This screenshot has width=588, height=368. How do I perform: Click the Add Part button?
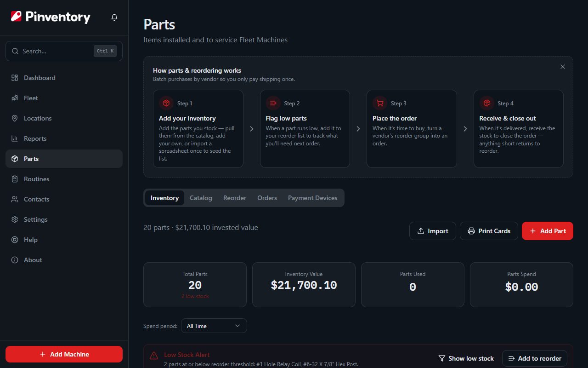(x=548, y=231)
